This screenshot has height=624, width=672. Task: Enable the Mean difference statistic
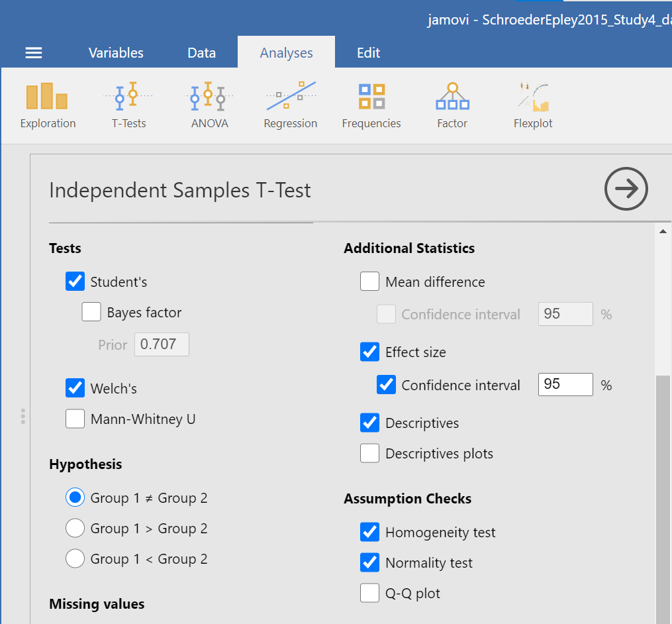click(370, 282)
